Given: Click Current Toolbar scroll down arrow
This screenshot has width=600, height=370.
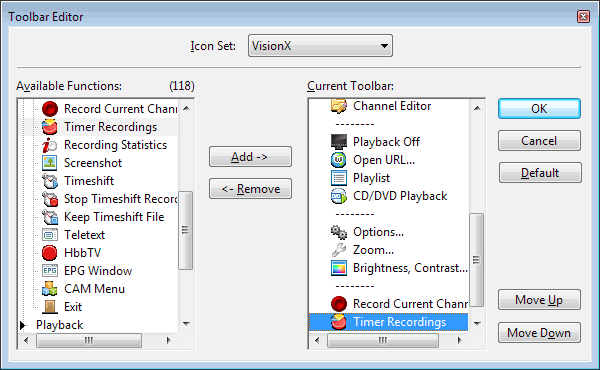Looking at the screenshot, I should [x=477, y=324].
